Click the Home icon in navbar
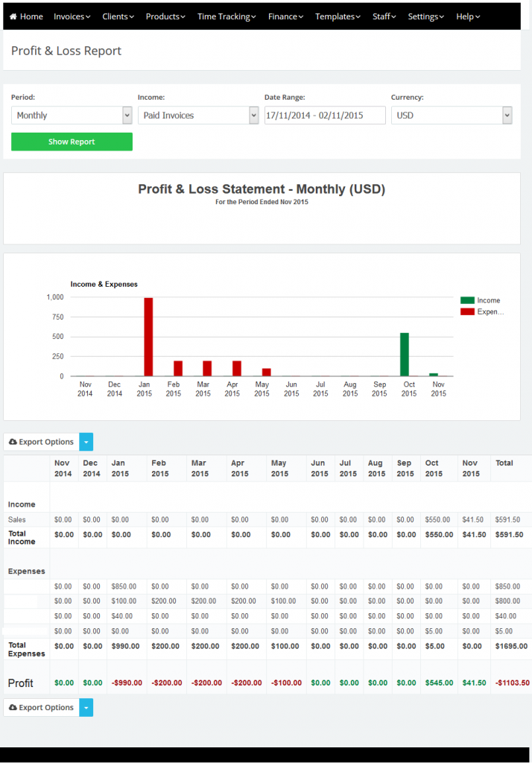Viewport: 532px width, 763px height. click(x=13, y=16)
